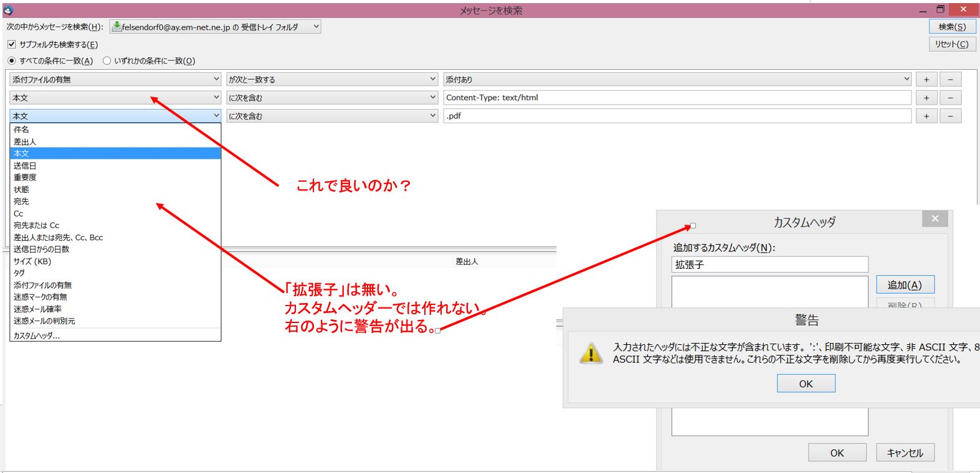Remove the attachment status rule row
The image size is (980, 473).
pyautogui.click(x=950, y=80)
